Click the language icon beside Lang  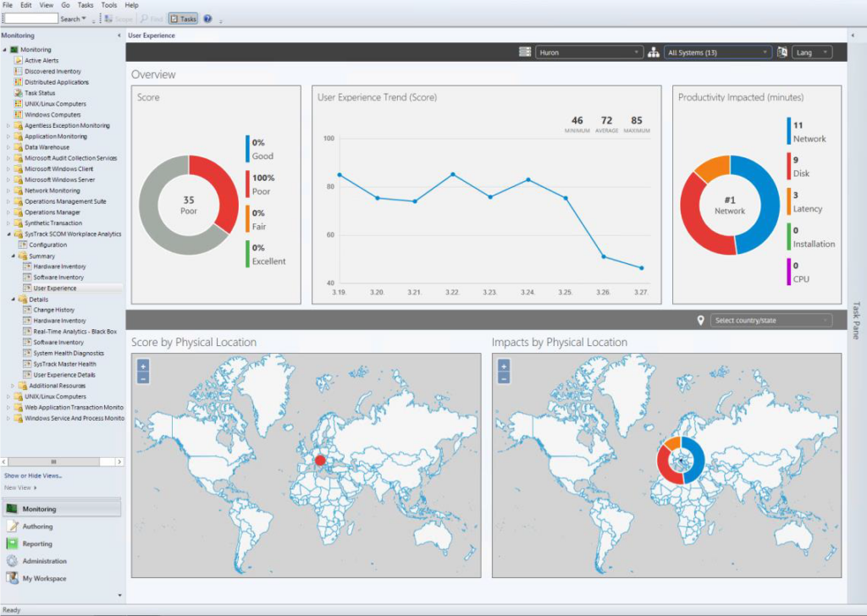click(781, 52)
